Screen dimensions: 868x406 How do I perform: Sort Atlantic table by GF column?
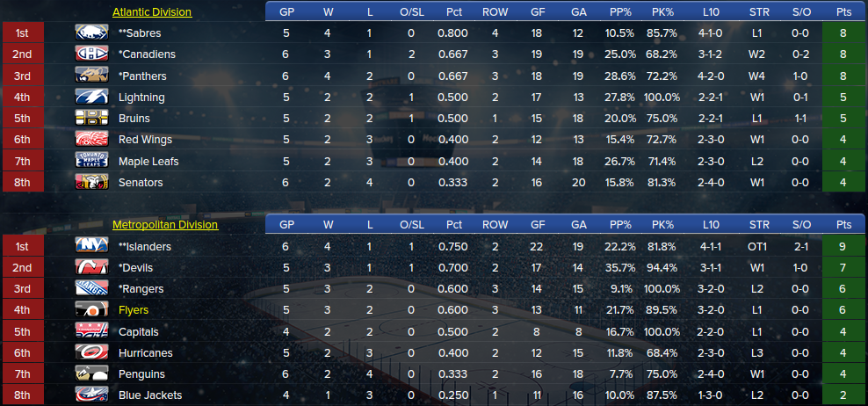click(537, 11)
